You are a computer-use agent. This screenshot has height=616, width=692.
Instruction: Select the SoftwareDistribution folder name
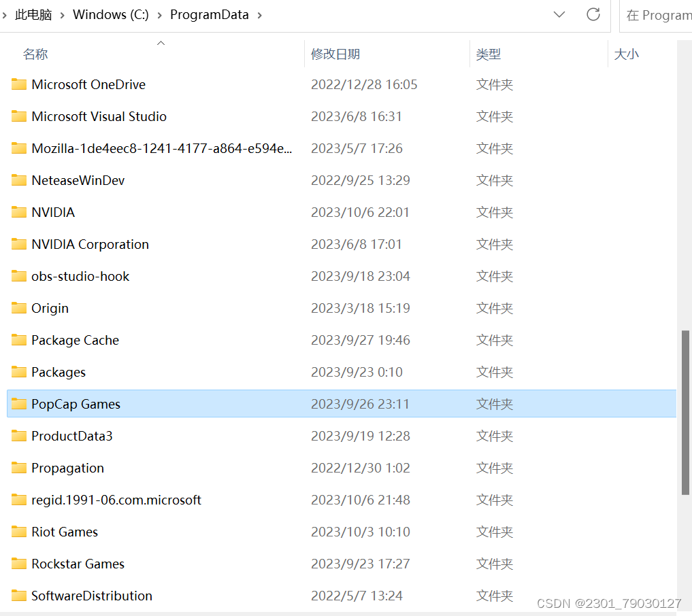coord(91,596)
